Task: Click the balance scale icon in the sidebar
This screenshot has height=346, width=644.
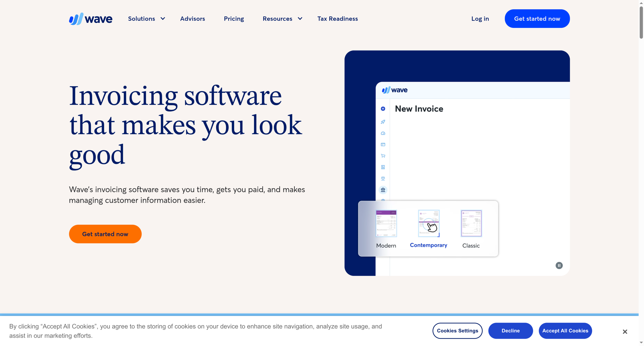Action: pos(383,178)
